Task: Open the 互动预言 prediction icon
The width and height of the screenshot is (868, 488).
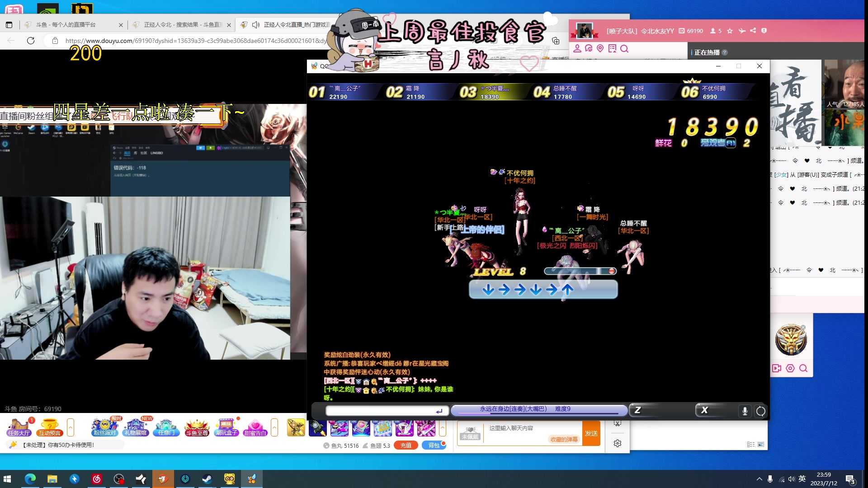Action: [49, 427]
